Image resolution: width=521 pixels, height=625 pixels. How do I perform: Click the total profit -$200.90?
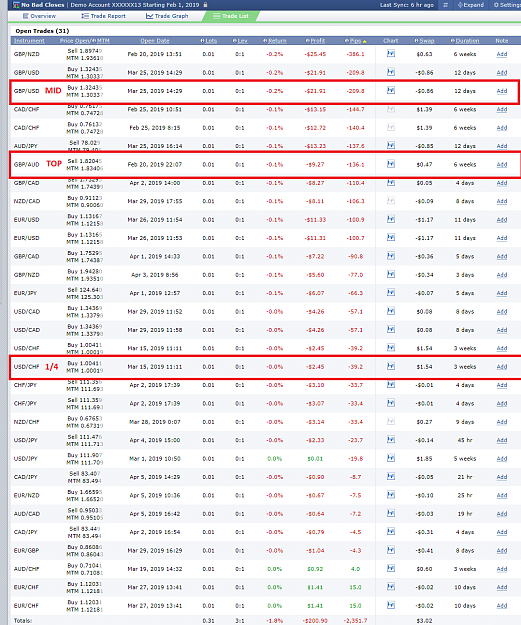315,621
